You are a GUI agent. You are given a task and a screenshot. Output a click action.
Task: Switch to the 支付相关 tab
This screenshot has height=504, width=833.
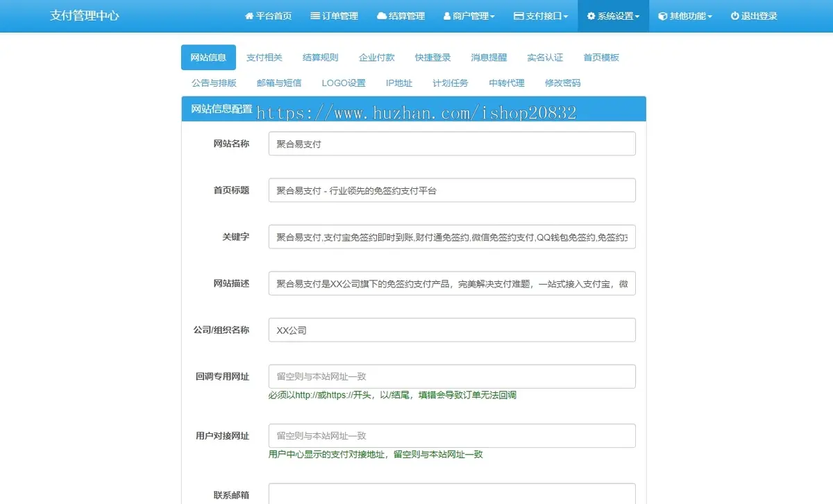coord(264,58)
